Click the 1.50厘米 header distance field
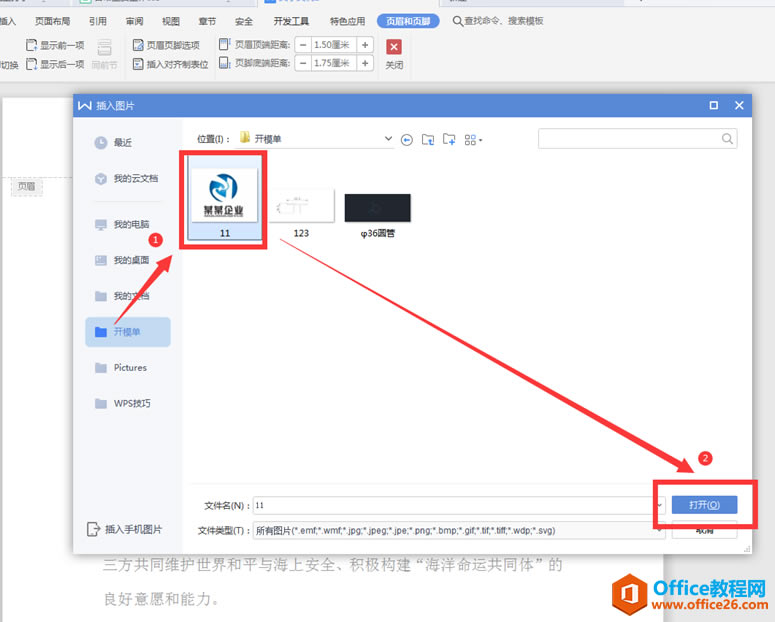The width and height of the screenshot is (775, 622). (334, 45)
